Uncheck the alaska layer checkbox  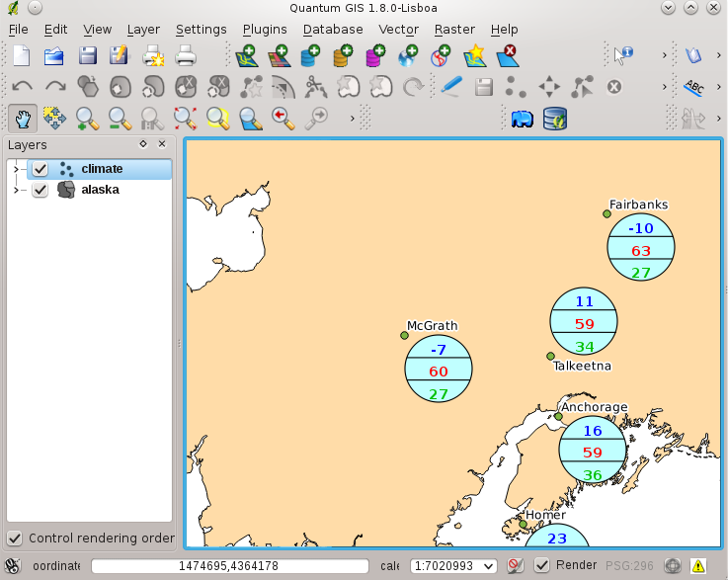[40, 190]
